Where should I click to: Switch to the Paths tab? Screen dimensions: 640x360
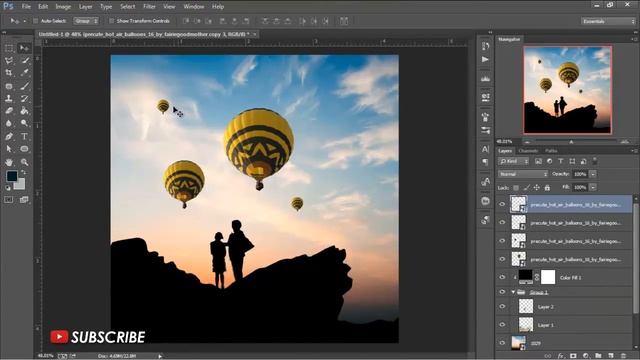point(551,151)
